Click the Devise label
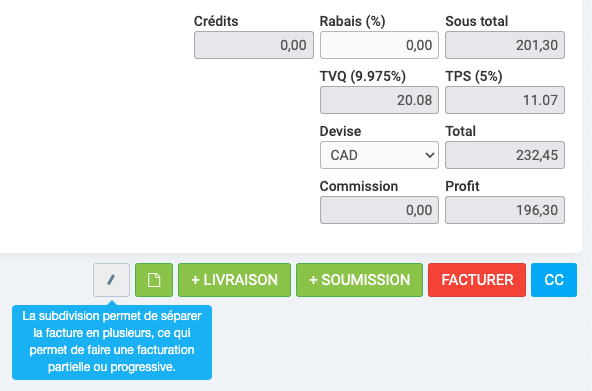Image resolution: width=592 pixels, height=391 pixels. click(340, 131)
